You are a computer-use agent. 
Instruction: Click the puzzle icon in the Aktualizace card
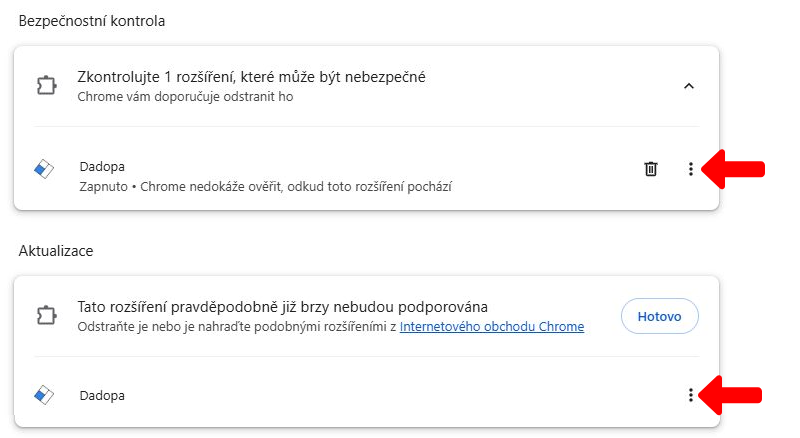[46, 316]
